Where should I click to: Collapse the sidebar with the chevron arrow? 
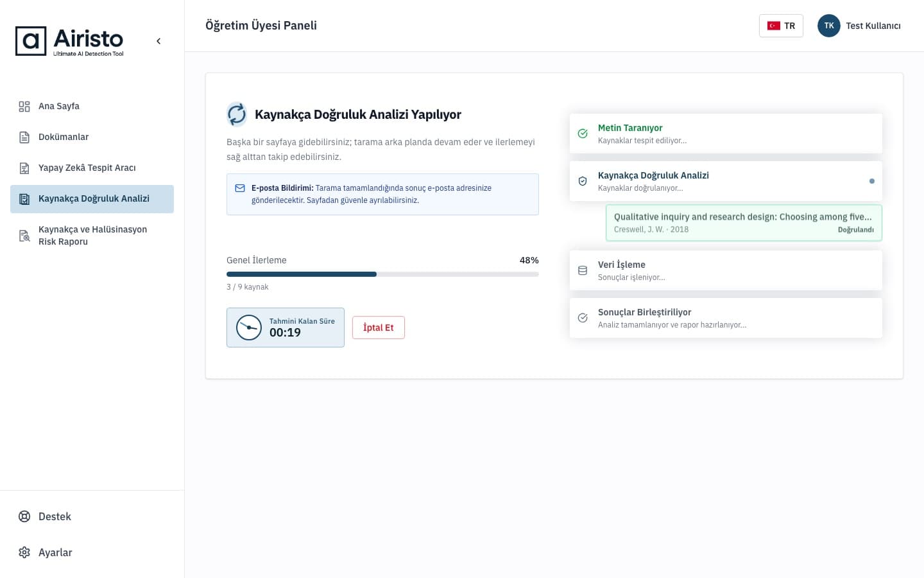pos(158,41)
